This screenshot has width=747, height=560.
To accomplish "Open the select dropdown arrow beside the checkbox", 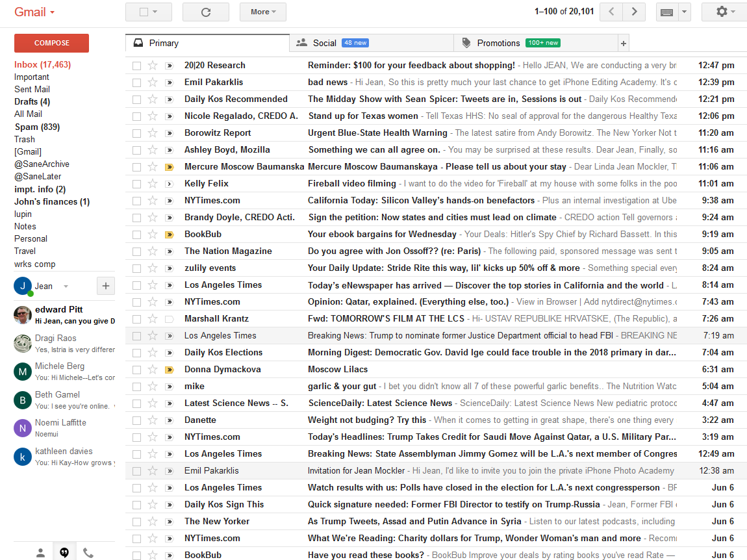I will coord(155,12).
